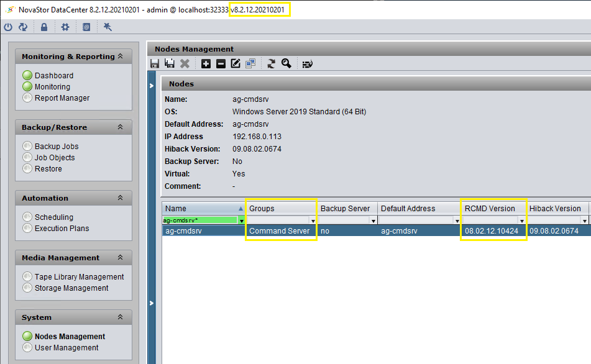Click the circular arrows reconnect icon
Viewport: 591px width, 364px height.
tap(23, 27)
